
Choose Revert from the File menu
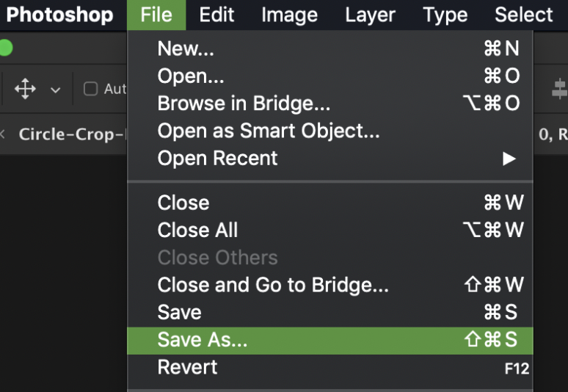point(187,367)
